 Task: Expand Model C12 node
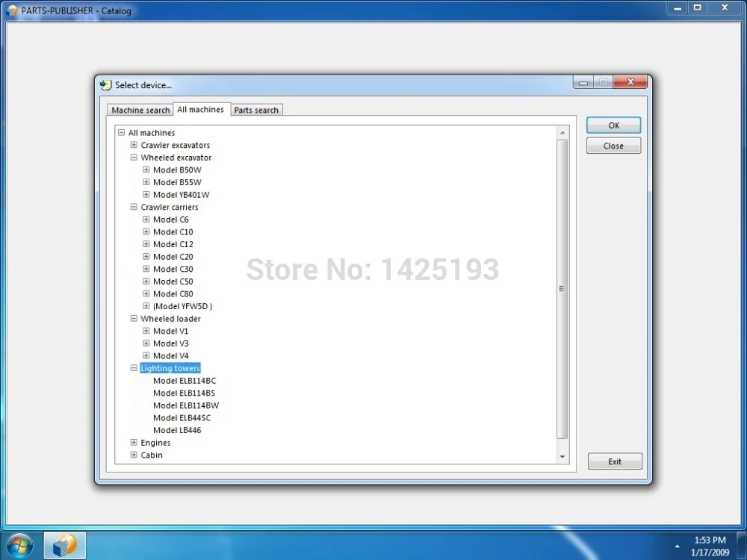pos(146,244)
